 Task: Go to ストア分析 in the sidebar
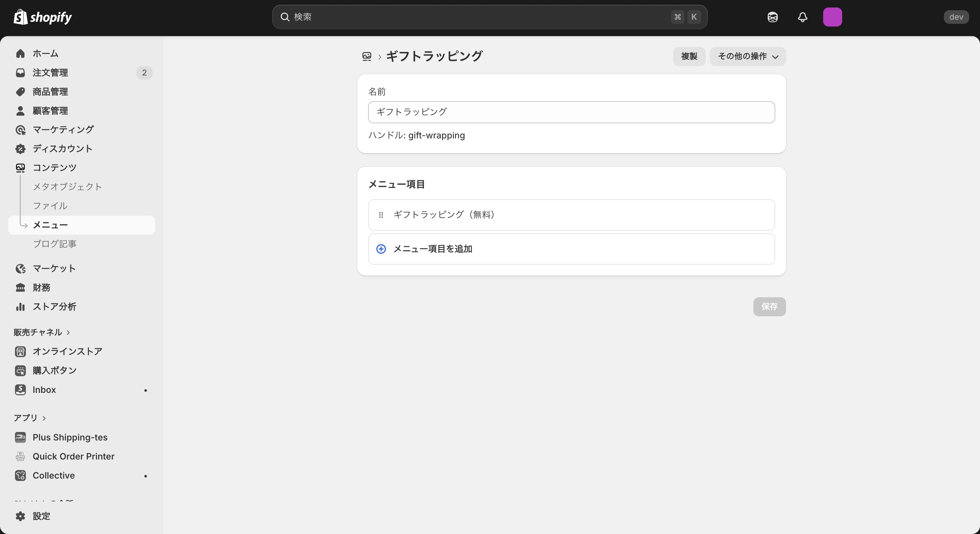(54, 306)
